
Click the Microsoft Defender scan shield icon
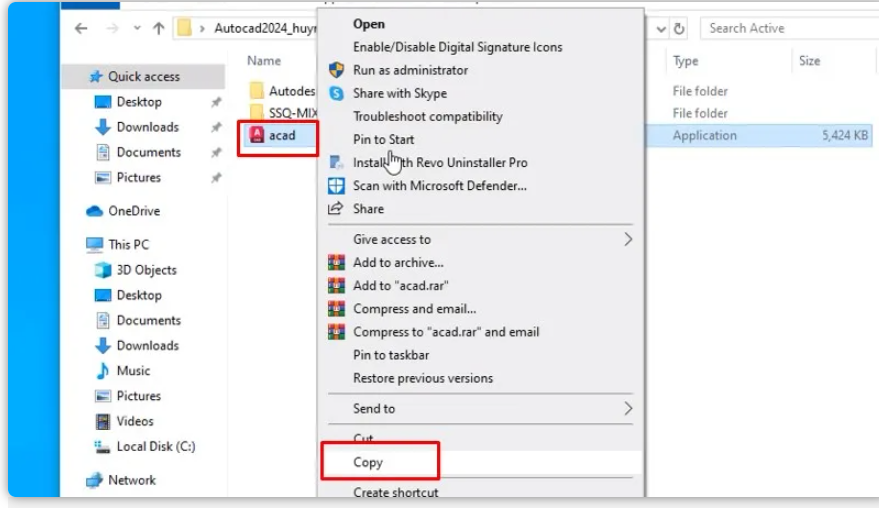[x=337, y=186]
